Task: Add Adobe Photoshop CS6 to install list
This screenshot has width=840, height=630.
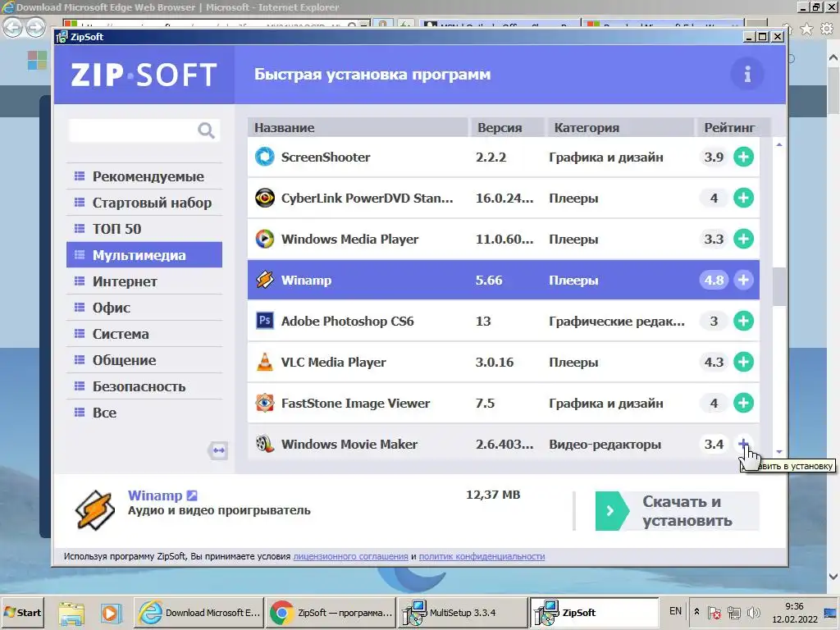Action: 743,321
